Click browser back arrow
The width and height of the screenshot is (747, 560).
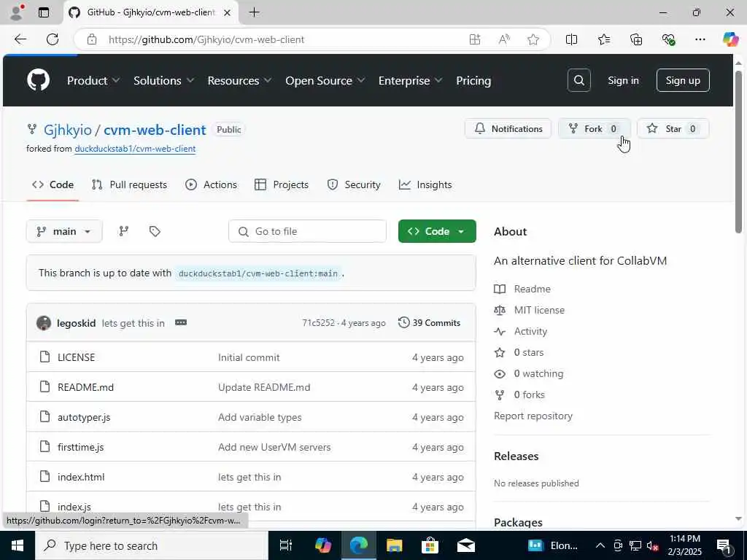(x=20, y=39)
